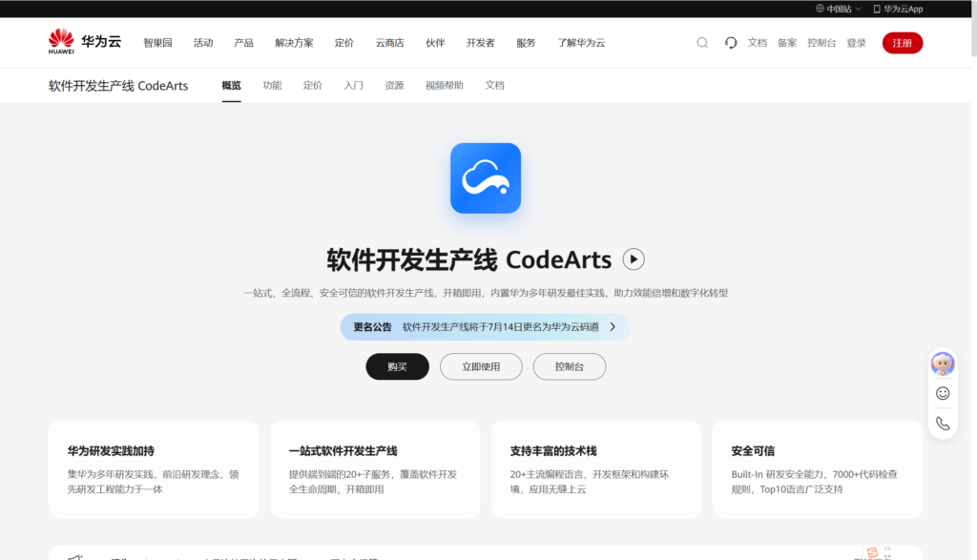Click the 一站式软件开发生产线 card
The image size is (977, 560).
point(375,469)
